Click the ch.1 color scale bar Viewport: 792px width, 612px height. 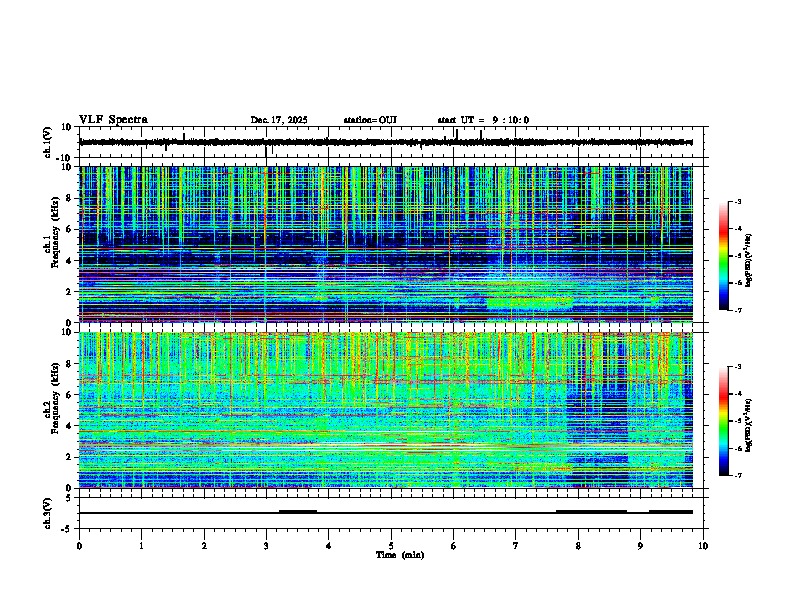click(x=723, y=256)
